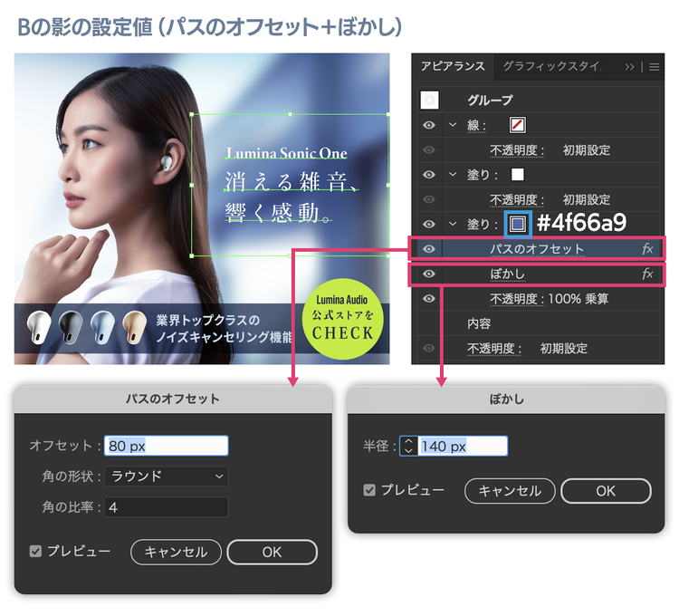Open the ぼかし effect link
679x616 pixels.
[x=508, y=274]
